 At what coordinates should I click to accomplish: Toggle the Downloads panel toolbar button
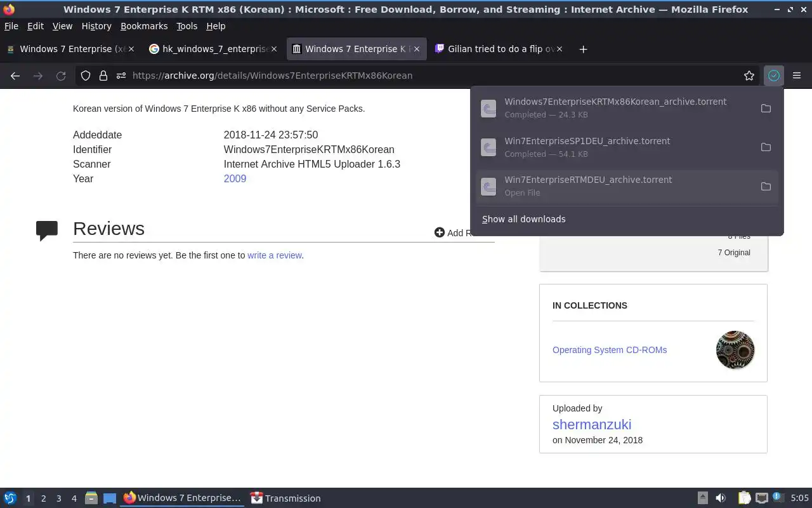pos(774,76)
